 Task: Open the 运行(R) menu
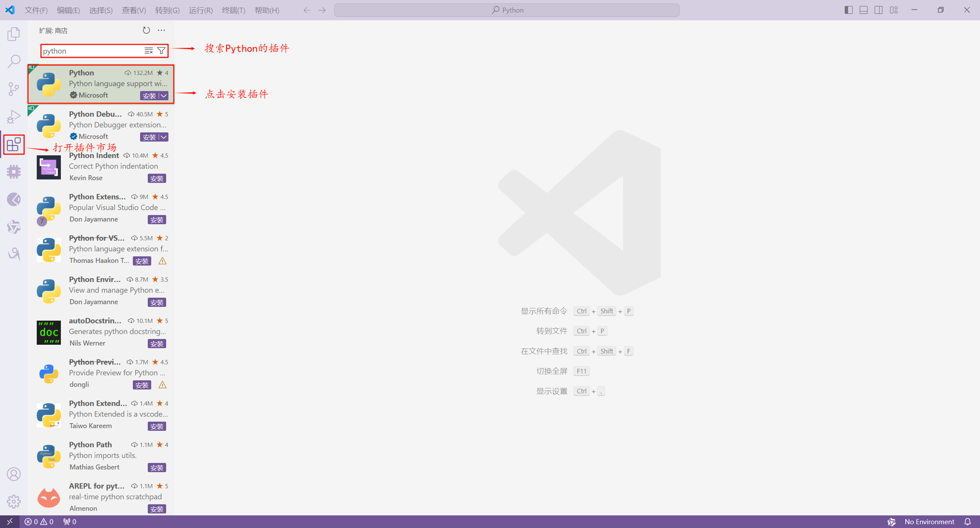[x=201, y=10]
